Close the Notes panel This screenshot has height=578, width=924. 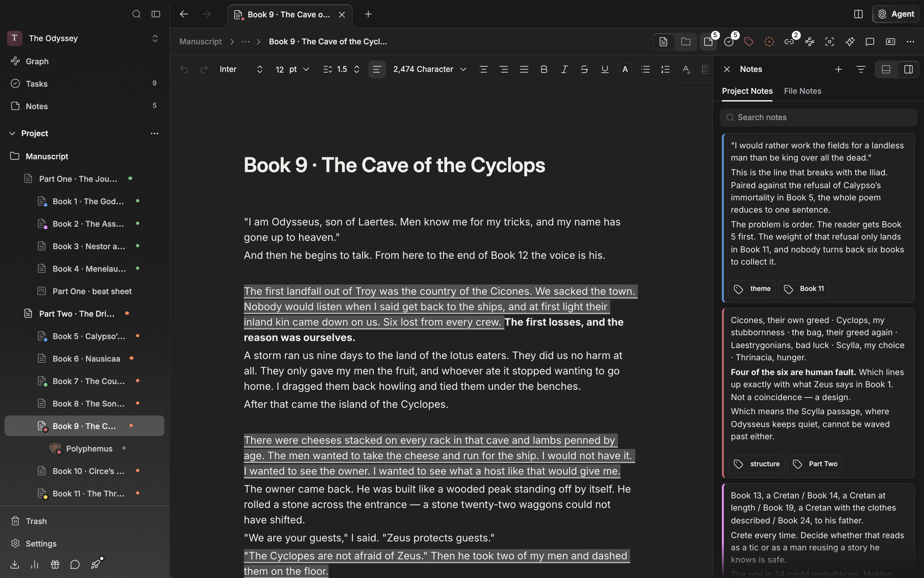[x=727, y=69]
